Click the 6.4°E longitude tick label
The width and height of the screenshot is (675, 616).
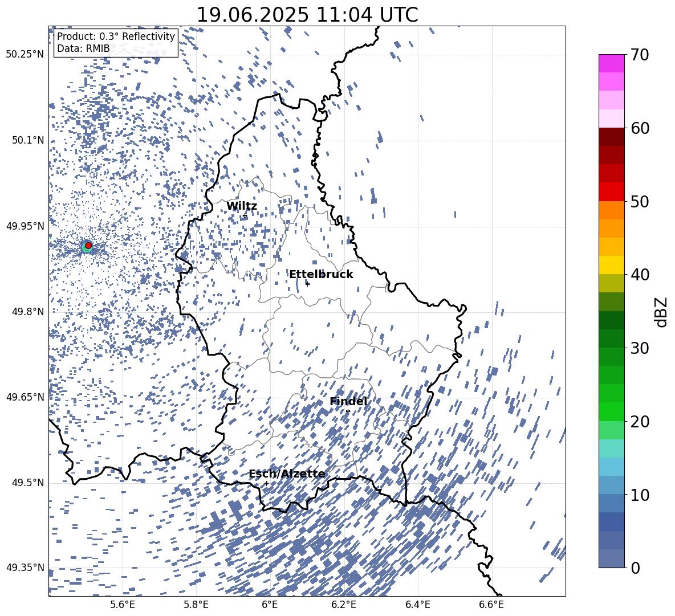(x=417, y=605)
